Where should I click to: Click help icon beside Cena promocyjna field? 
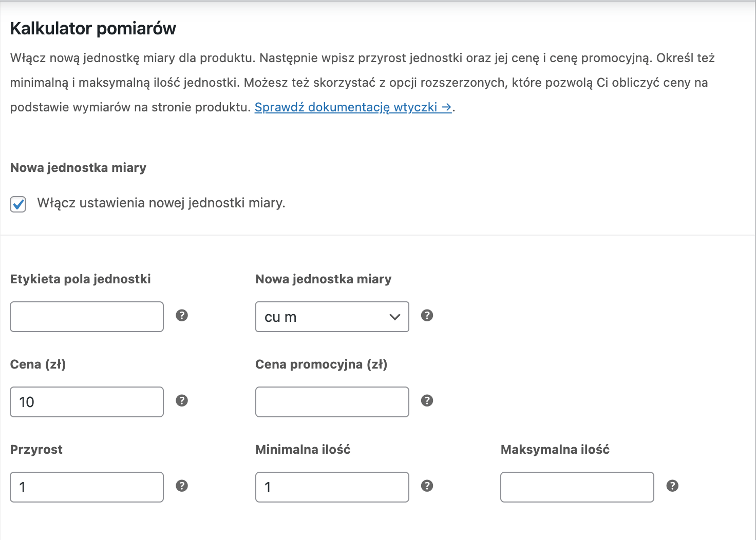click(427, 400)
